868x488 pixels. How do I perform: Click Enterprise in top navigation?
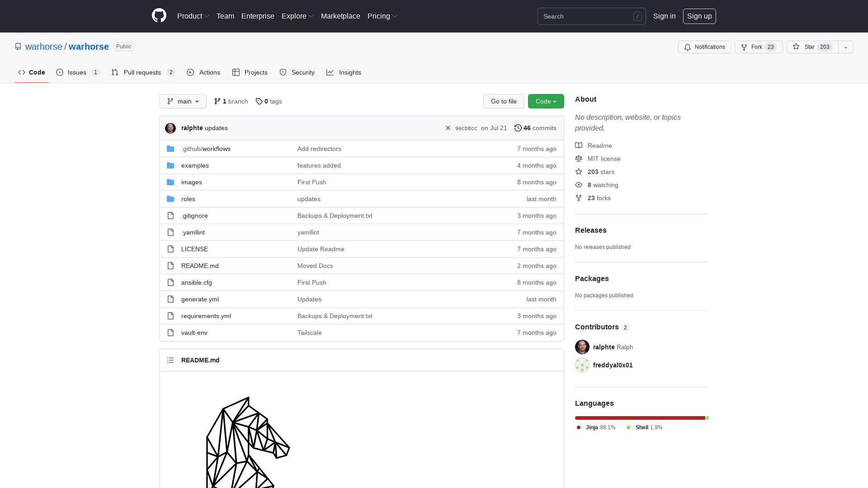(x=258, y=16)
